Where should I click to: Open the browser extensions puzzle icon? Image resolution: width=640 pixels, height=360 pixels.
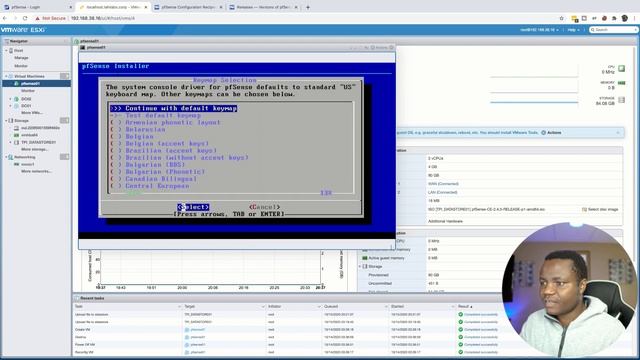pyautogui.click(x=614, y=18)
